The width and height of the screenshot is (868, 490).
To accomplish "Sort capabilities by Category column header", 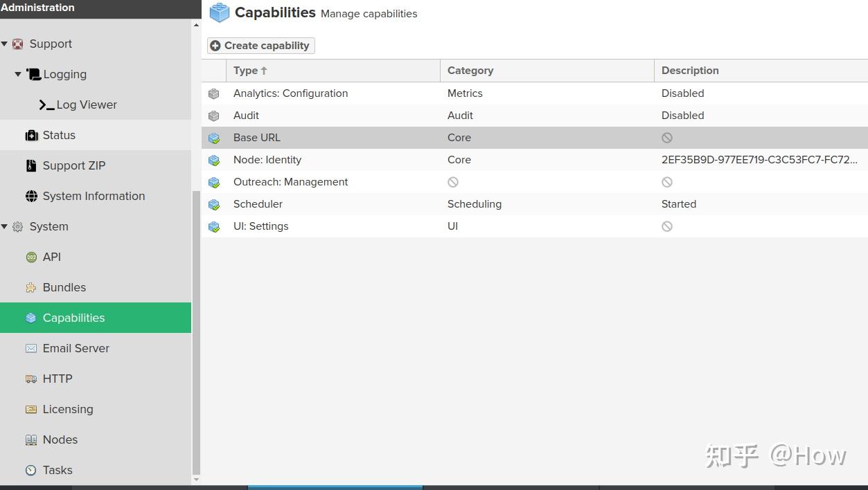I will click(x=470, y=71).
